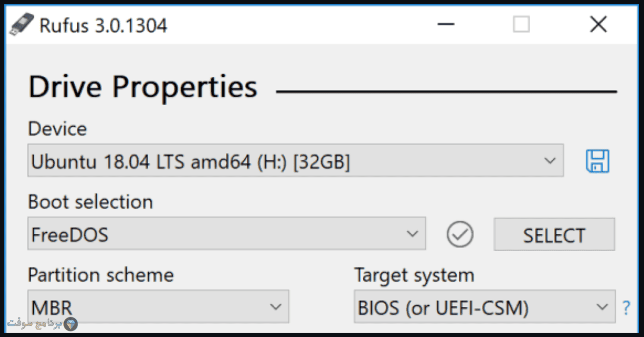The width and height of the screenshot is (644, 337).
Task: Click the SELECT button
Action: pos(554,235)
